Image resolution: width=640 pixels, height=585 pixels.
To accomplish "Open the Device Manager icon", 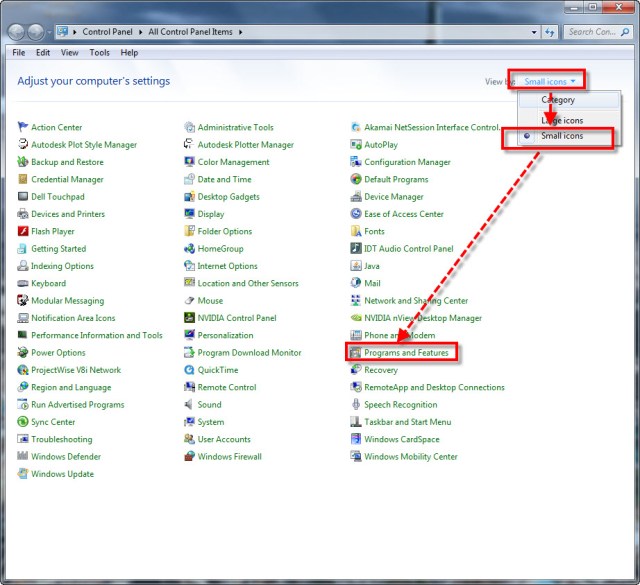I will [356, 197].
